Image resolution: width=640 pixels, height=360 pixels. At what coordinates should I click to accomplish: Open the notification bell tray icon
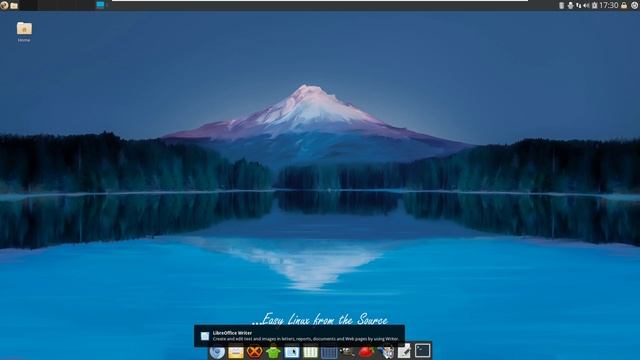click(x=571, y=5)
